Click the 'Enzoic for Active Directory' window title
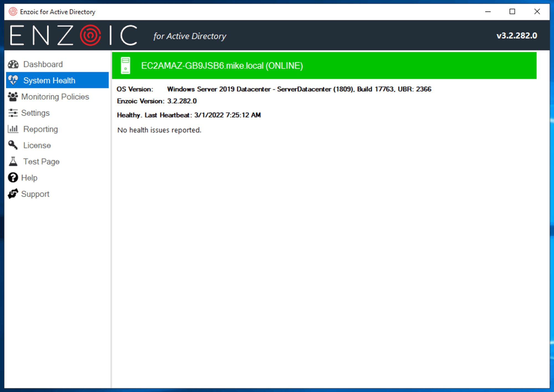Image resolution: width=554 pixels, height=392 pixels. tap(58, 12)
